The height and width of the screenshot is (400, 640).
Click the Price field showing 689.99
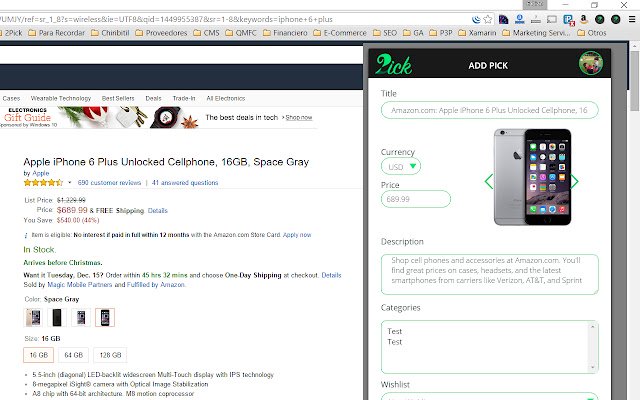(416, 199)
